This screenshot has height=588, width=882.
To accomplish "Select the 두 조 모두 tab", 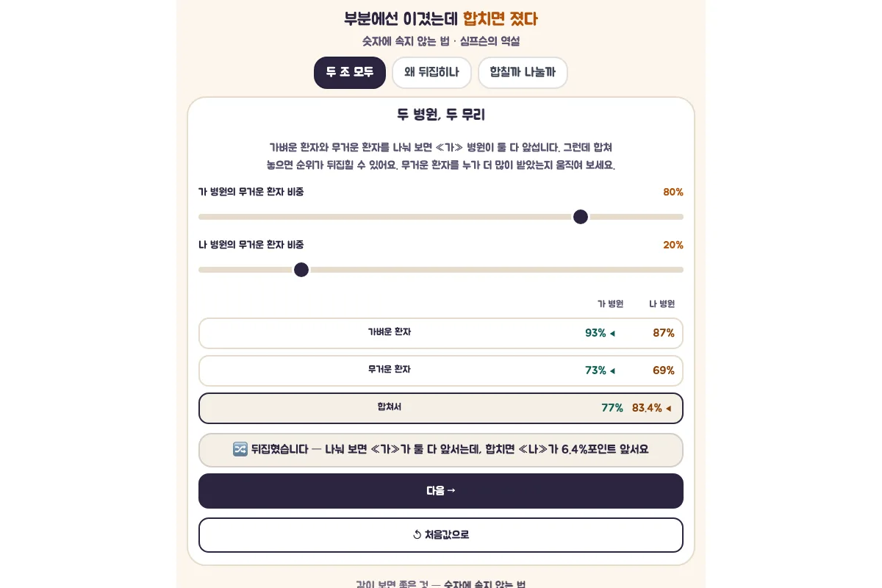I will coord(350,73).
